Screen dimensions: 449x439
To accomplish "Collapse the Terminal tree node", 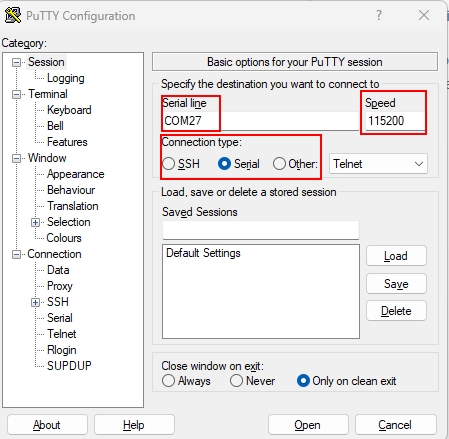I will pyautogui.click(x=16, y=94).
